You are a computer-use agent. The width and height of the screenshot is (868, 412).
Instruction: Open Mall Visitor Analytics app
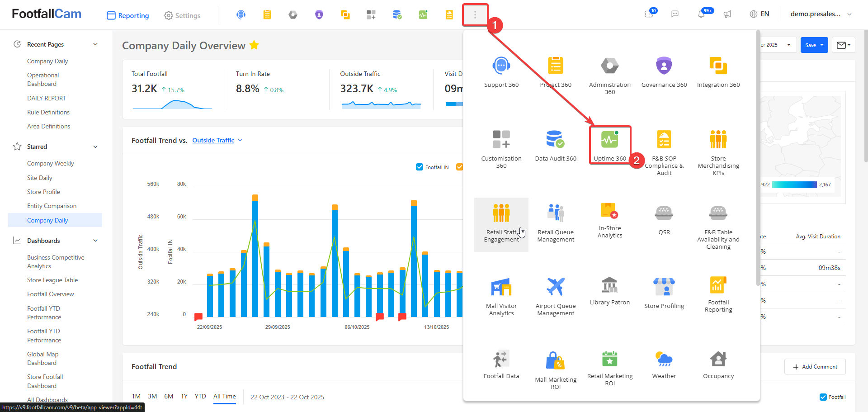(501, 297)
